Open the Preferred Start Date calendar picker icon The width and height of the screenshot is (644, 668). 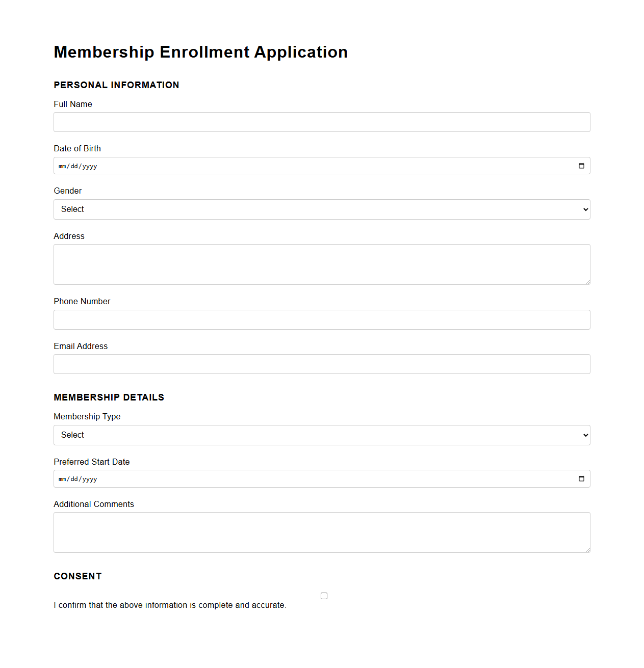[x=581, y=478]
